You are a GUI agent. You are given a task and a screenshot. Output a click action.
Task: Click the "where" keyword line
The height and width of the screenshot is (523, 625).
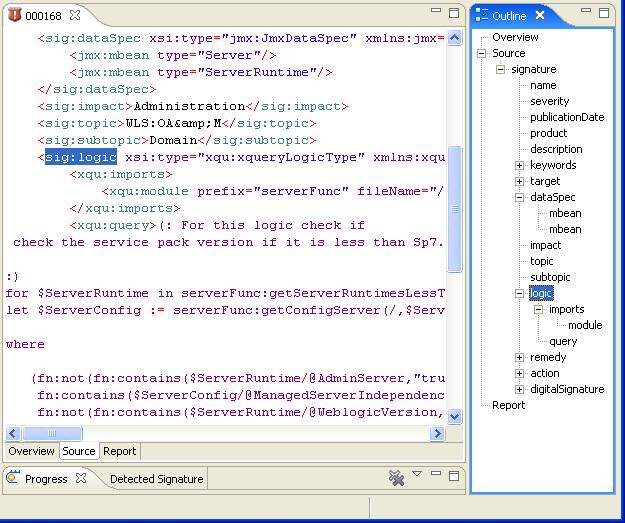coord(25,344)
